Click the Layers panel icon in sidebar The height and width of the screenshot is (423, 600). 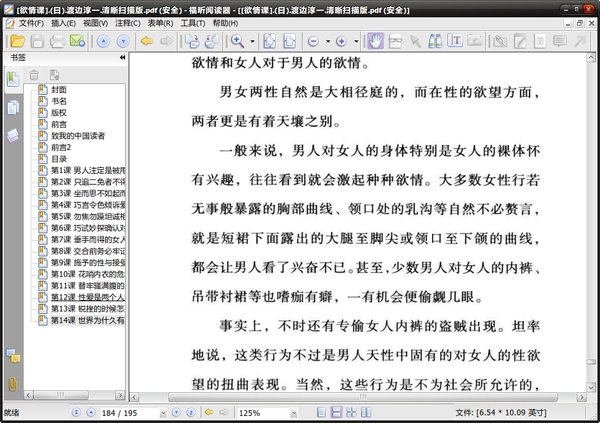click(x=13, y=134)
